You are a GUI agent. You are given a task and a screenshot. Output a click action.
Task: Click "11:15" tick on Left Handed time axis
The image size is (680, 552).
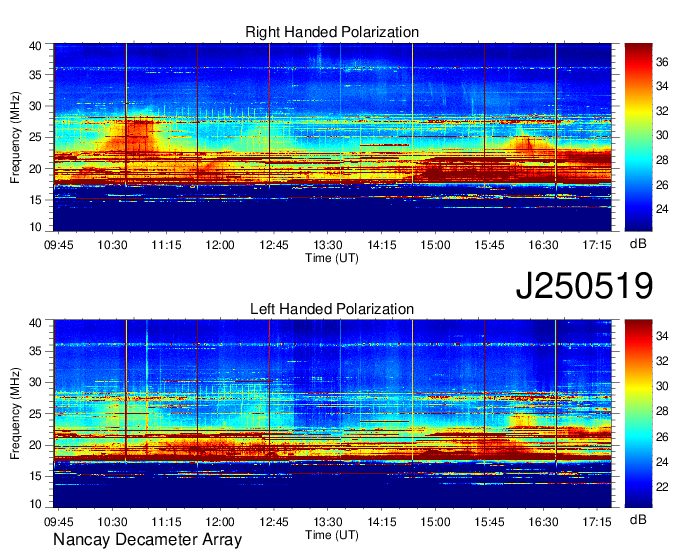(167, 522)
